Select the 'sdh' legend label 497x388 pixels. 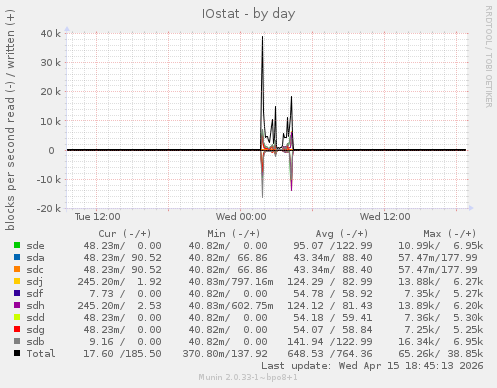(x=35, y=306)
